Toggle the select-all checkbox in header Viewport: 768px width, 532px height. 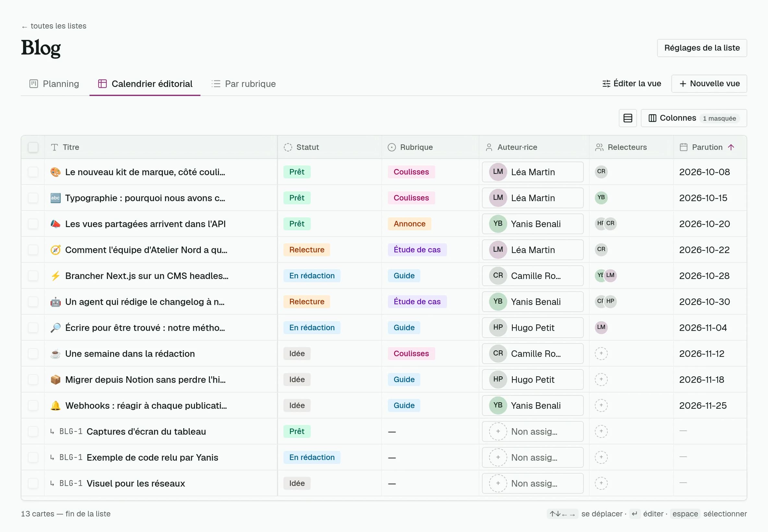(x=33, y=147)
